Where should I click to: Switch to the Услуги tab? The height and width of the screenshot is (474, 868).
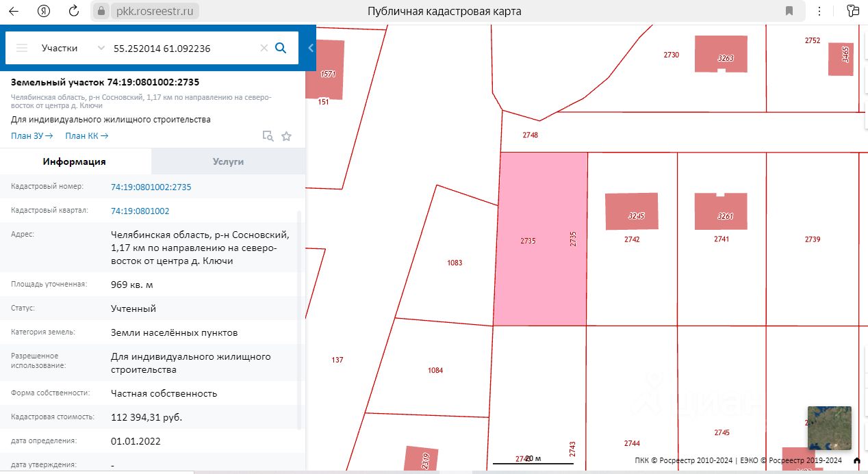pyautogui.click(x=228, y=161)
